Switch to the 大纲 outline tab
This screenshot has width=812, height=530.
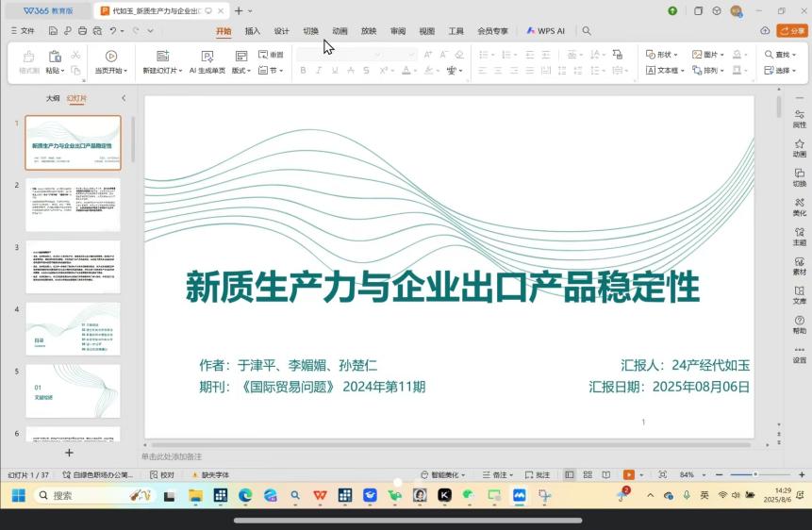point(53,98)
